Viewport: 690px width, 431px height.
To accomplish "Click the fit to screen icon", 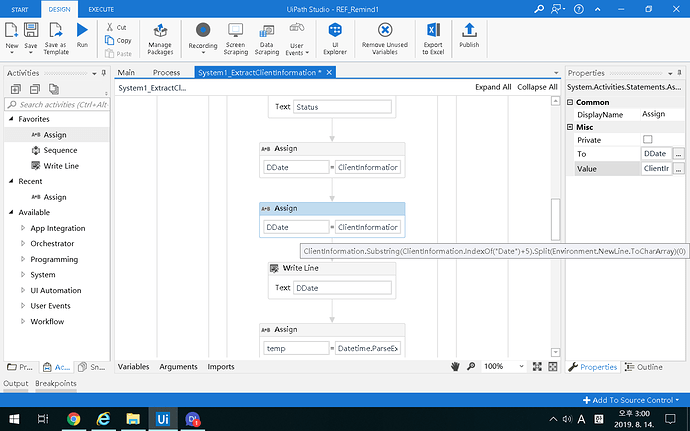I will click(537, 367).
